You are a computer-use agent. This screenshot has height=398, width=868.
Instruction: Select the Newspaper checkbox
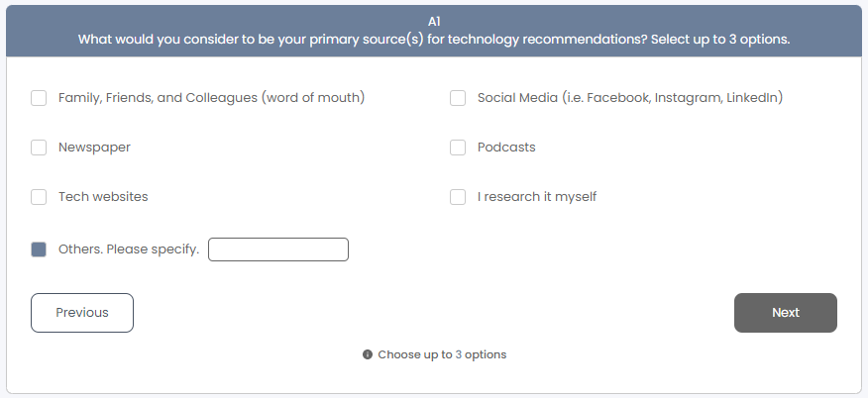pos(39,148)
